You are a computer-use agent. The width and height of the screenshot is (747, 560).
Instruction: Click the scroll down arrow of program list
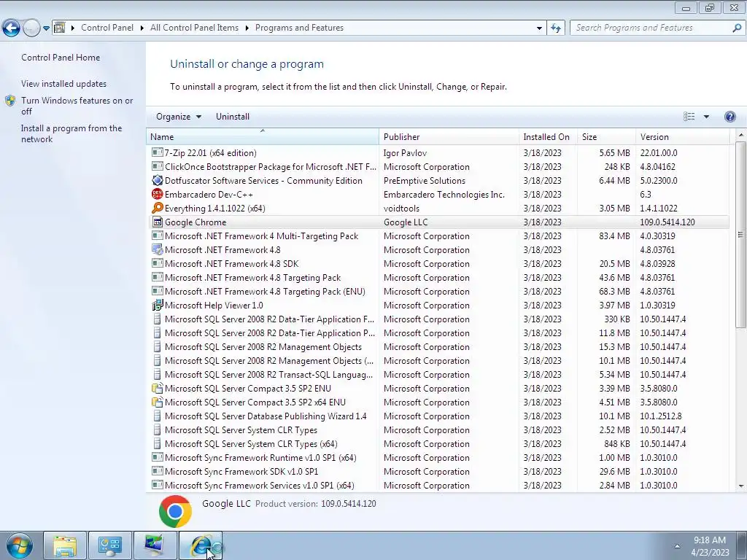(741, 486)
